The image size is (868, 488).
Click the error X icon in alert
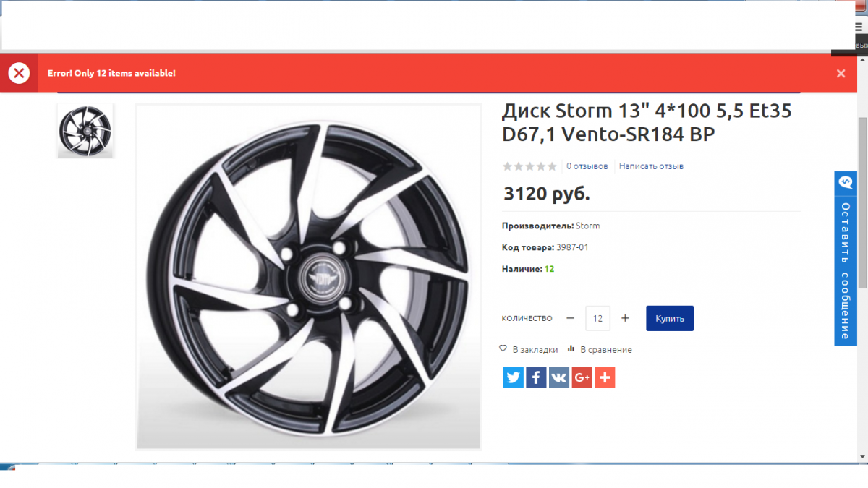pyautogui.click(x=19, y=73)
